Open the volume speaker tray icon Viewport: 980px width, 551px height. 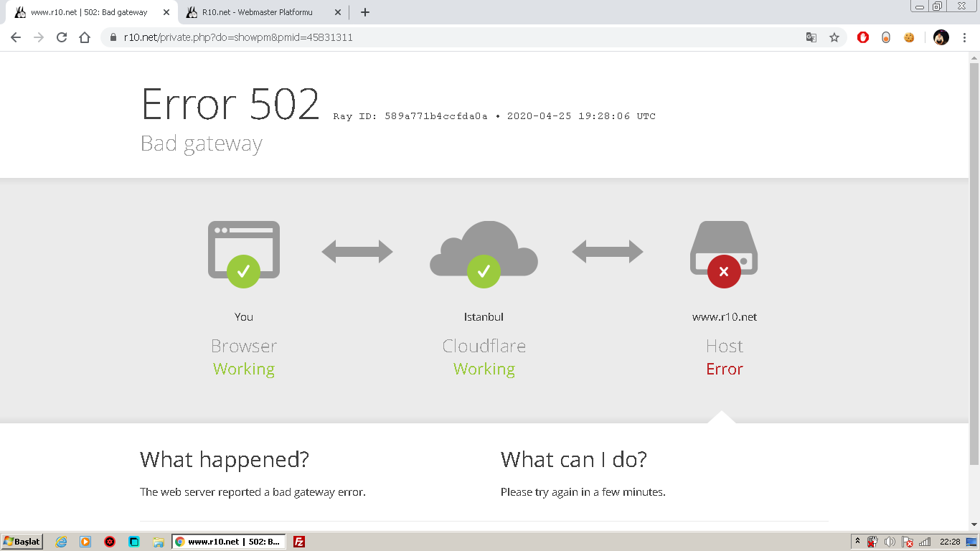tap(890, 542)
